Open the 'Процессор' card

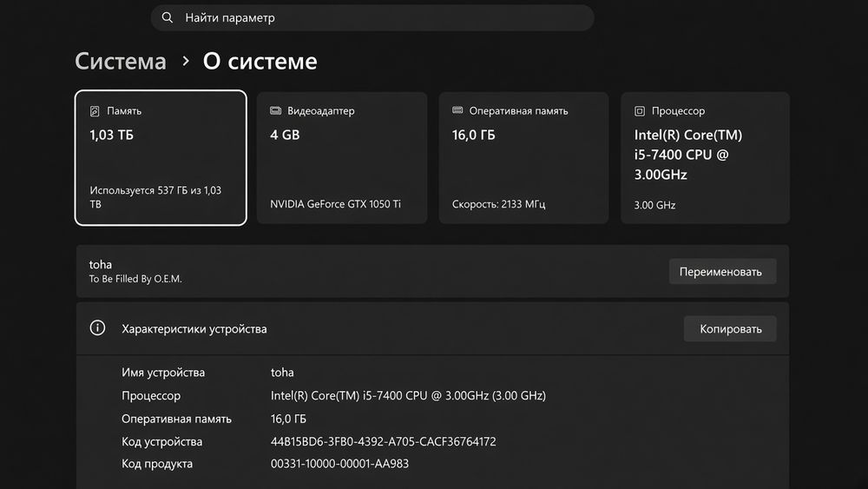pyautogui.click(x=705, y=158)
